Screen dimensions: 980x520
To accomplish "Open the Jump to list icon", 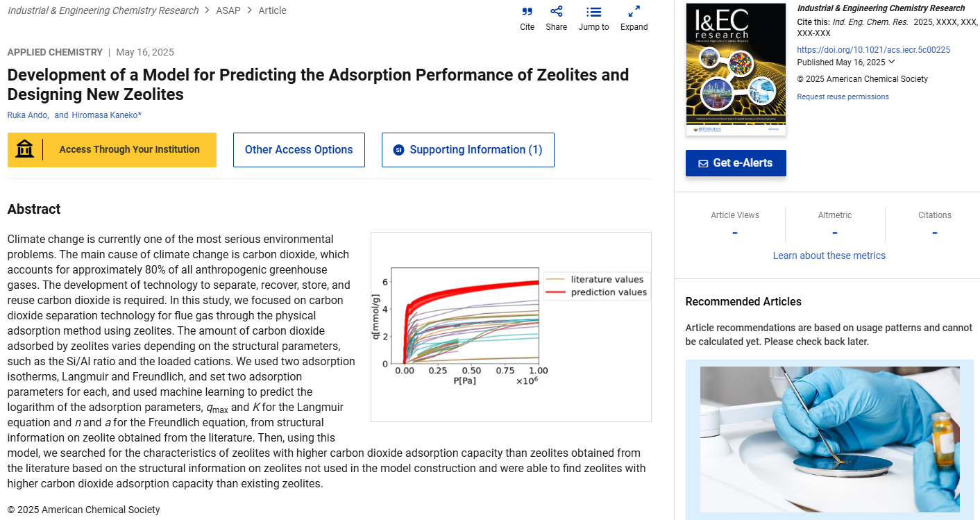I will pos(593,12).
